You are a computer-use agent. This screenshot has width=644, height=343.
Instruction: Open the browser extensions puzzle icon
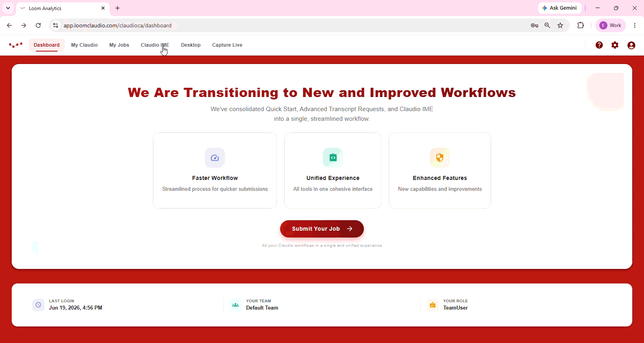pos(580,25)
